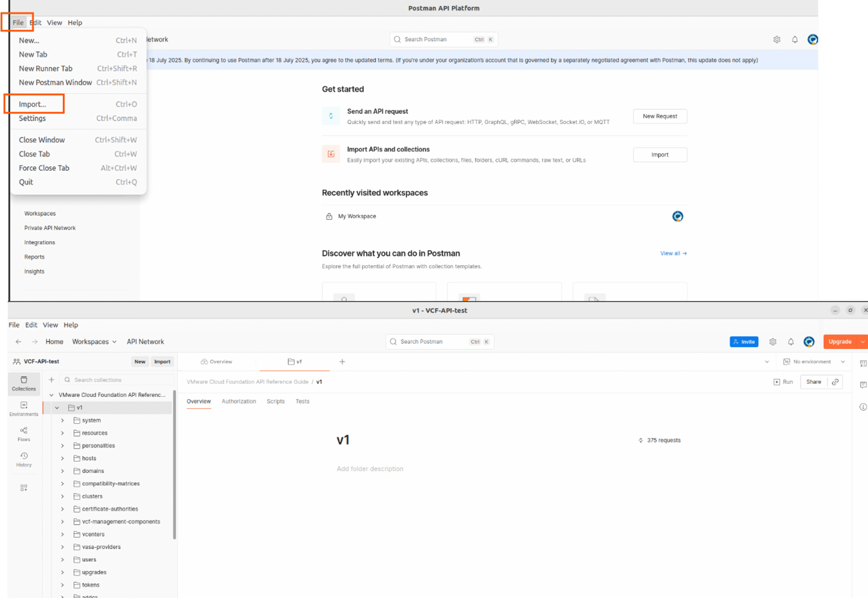Open the Environments sidebar panel
Viewport: 868px width, 598px height.
[x=24, y=408]
